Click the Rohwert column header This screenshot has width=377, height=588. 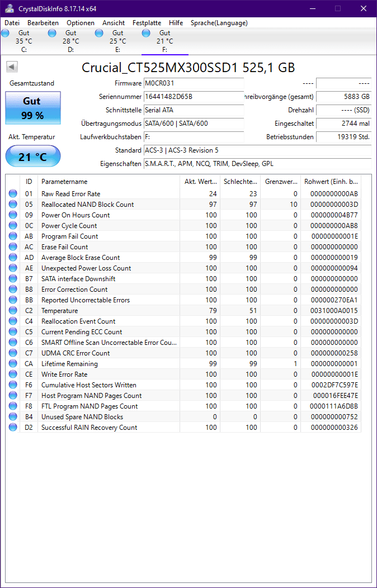pos(331,182)
